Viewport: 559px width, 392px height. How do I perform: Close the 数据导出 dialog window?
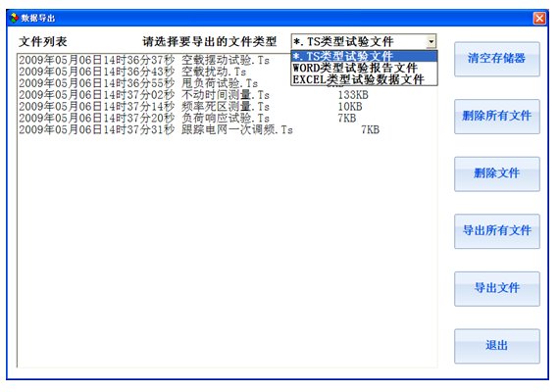tap(539, 18)
